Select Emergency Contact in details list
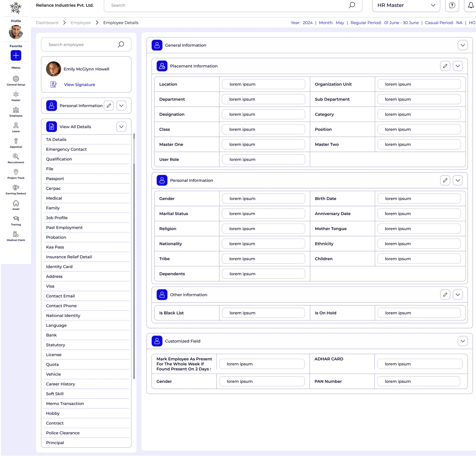 pos(86,149)
